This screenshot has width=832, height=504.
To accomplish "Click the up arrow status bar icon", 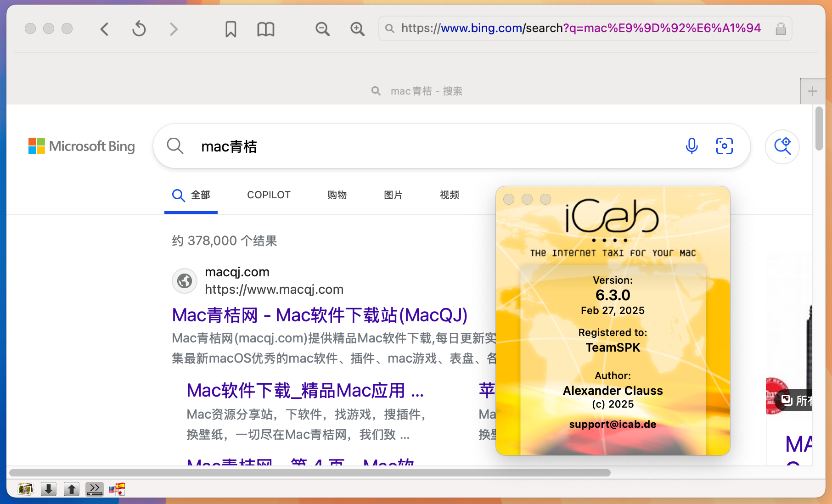I will coord(72,489).
